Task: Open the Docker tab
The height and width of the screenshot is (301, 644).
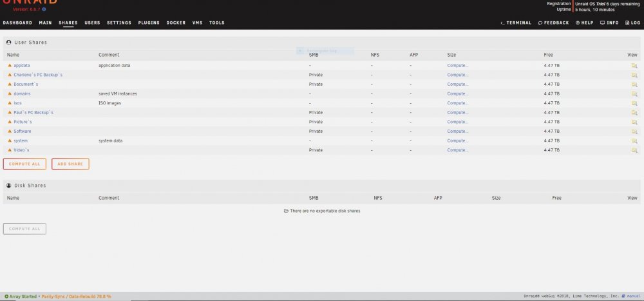Action: click(176, 23)
